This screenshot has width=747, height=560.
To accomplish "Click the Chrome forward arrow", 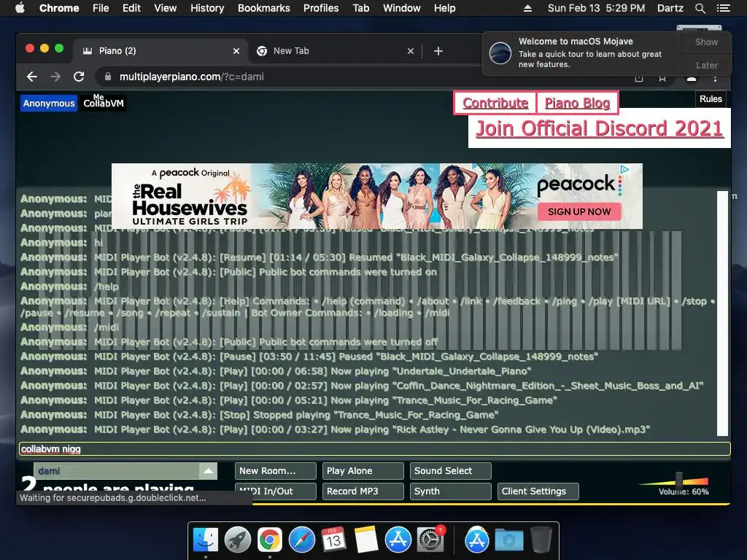I will pyautogui.click(x=55, y=77).
